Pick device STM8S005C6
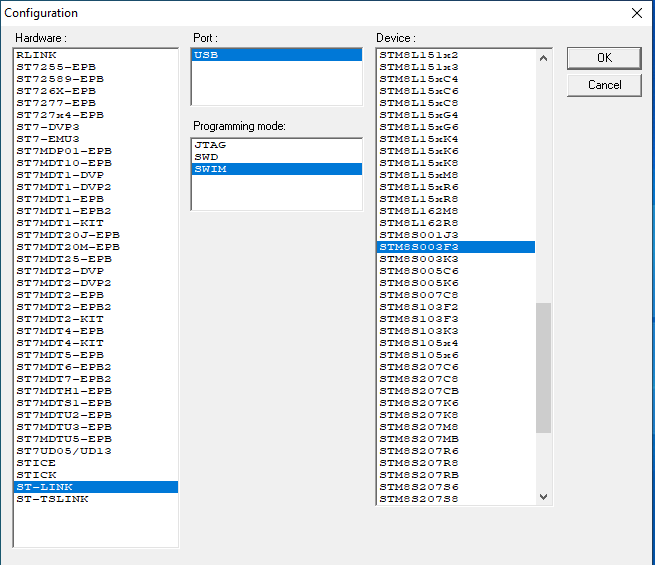This screenshot has height=565, width=655. (456, 271)
